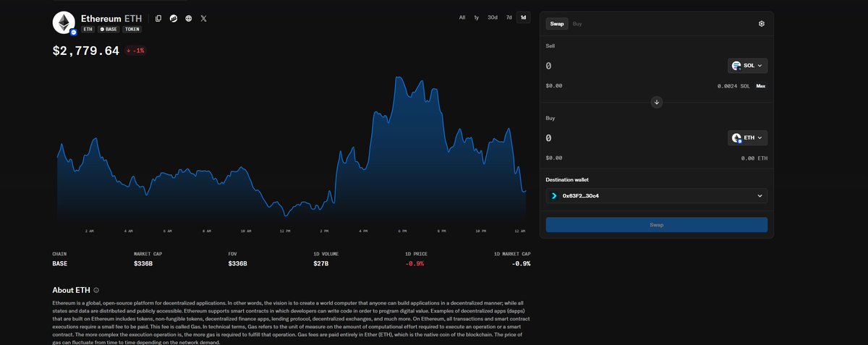
Task: Click the TOKEN tag badge
Action: point(132,29)
